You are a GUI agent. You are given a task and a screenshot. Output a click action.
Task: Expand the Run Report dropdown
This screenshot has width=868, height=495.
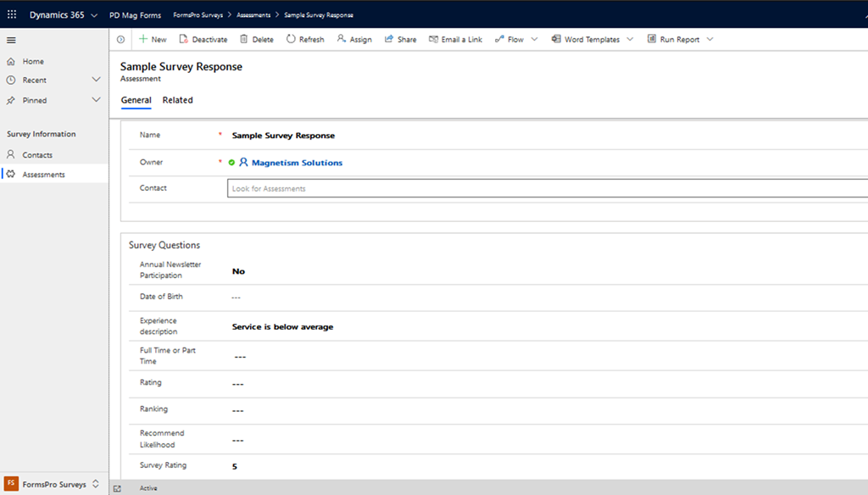709,39
